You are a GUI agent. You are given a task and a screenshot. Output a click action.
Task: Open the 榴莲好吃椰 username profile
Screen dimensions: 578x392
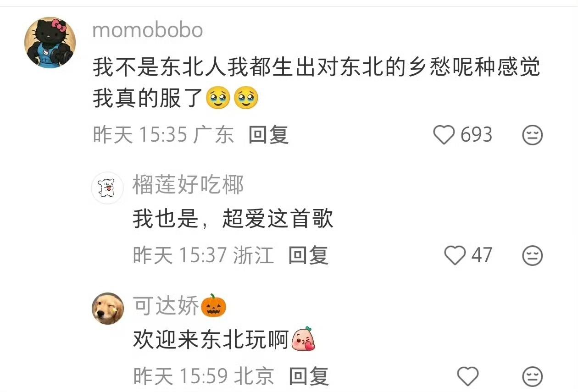(188, 185)
